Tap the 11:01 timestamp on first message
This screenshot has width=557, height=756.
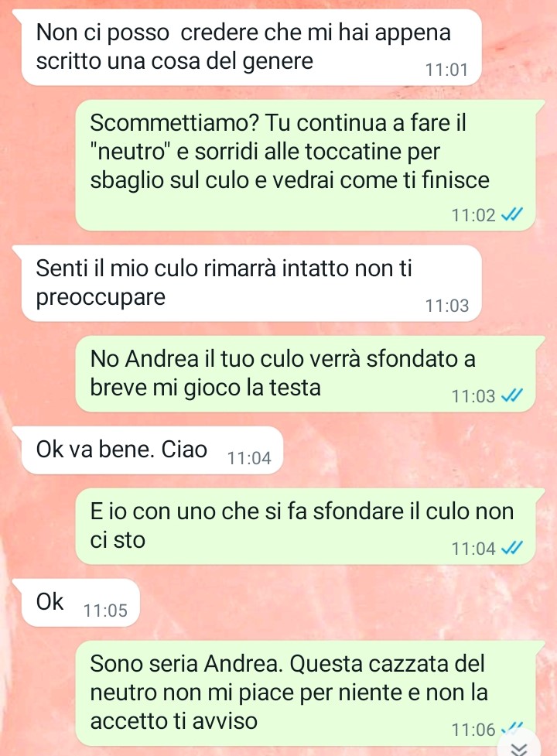pyautogui.click(x=446, y=70)
